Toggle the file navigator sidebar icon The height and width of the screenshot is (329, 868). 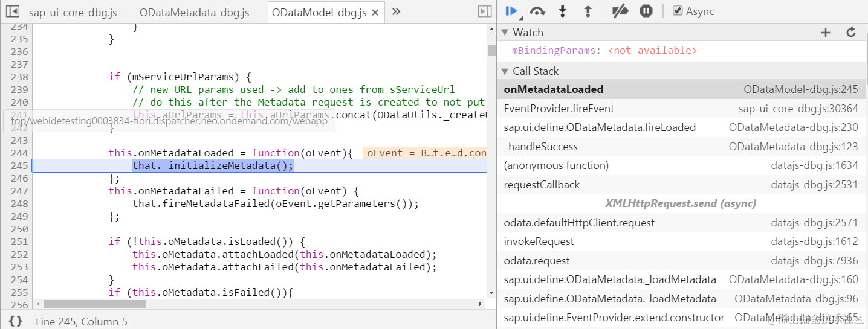coord(13,11)
